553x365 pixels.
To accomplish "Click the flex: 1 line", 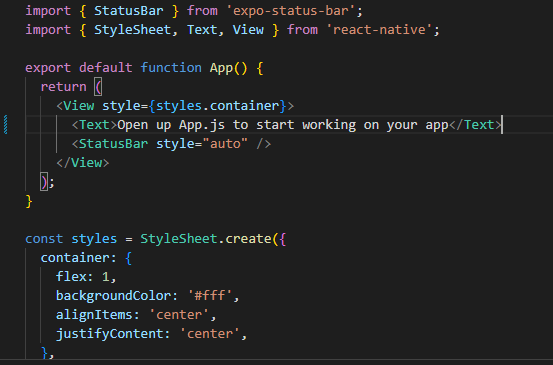I will point(86,277).
